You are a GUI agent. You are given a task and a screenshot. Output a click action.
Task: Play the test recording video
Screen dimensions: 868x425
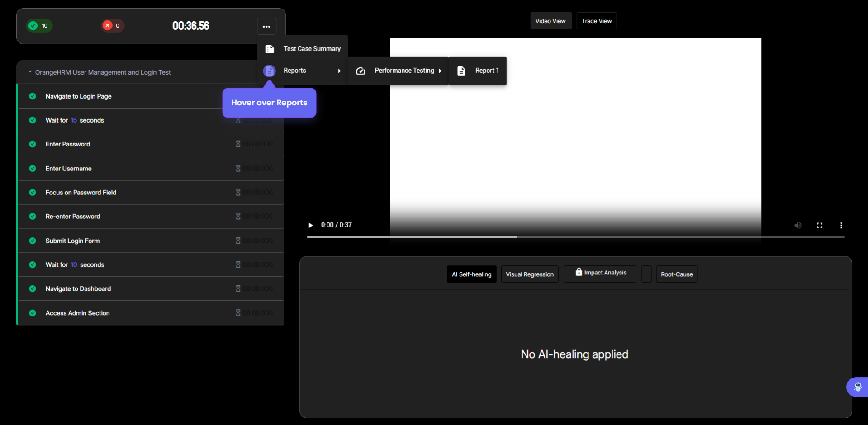click(311, 225)
